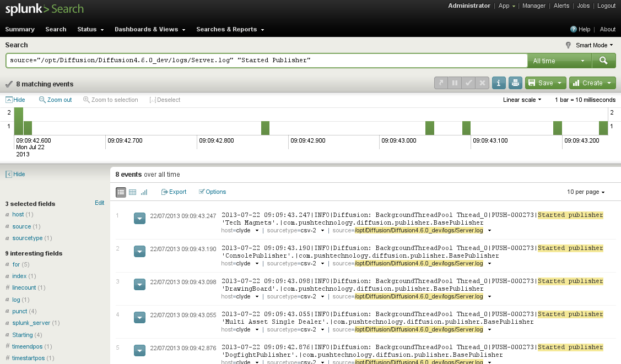
Task: Click the Smart Mode lightbulb icon
Action: (x=568, y=45)
